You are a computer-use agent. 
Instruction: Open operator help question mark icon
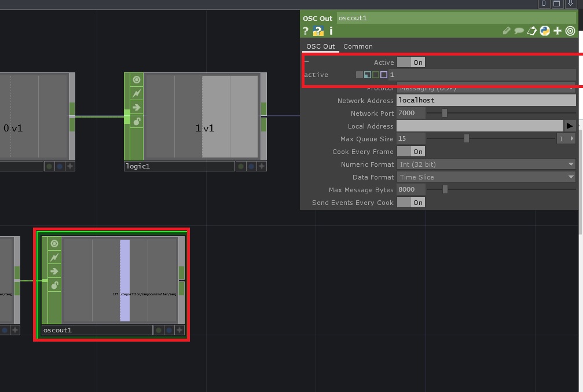click(306, 31)
